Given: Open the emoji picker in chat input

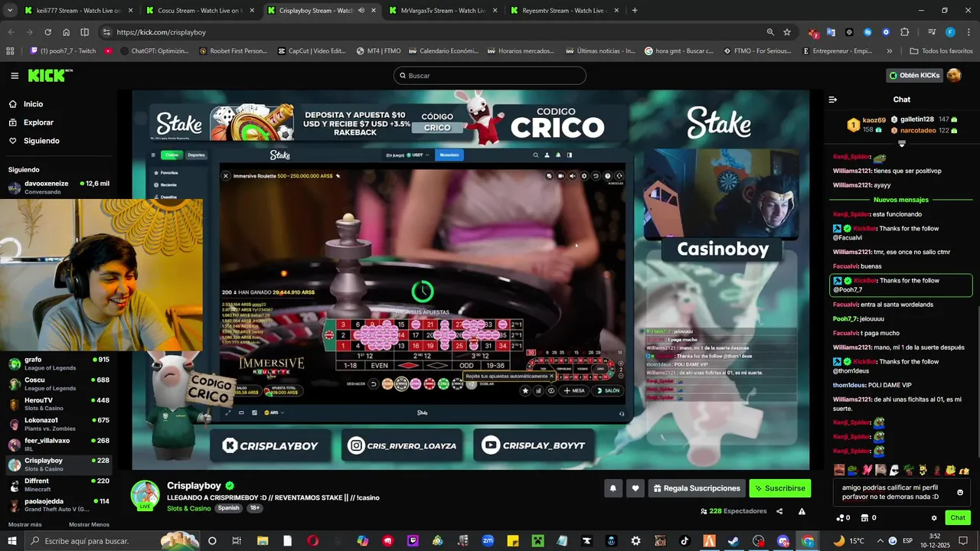Looking at the screenshot, I should pos(960,492).
